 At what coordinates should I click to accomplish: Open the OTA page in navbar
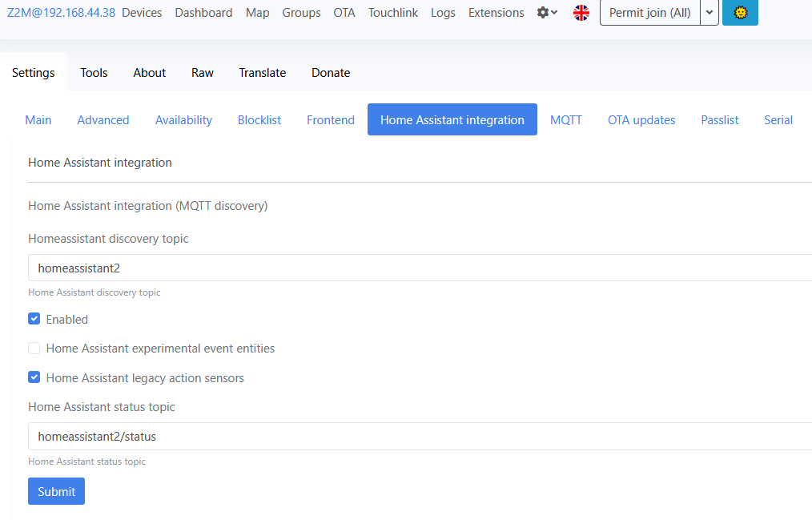point(344,13)
